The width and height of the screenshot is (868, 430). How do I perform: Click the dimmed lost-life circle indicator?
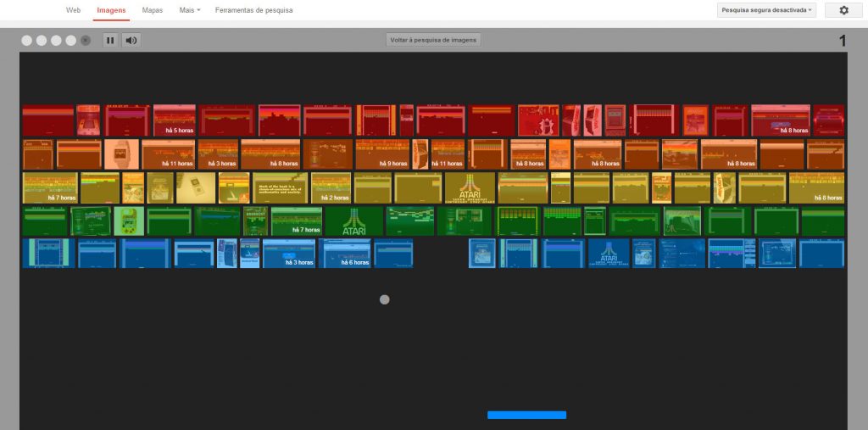[86, 41]
